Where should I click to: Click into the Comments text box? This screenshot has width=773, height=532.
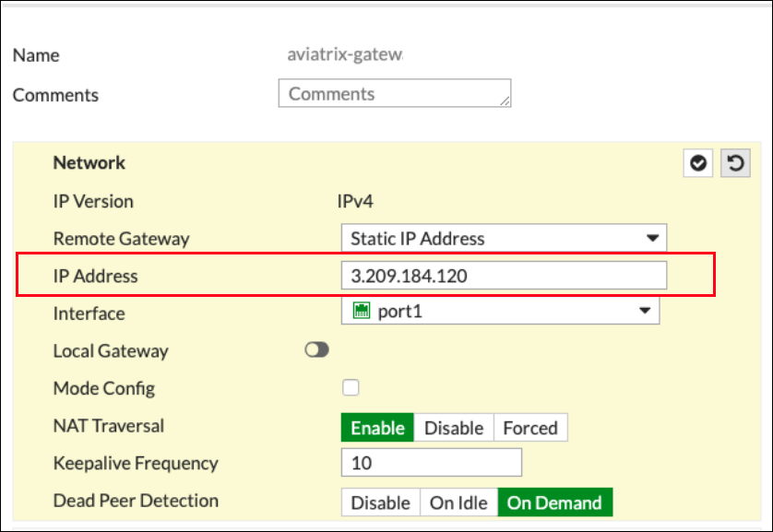[394, 93]
